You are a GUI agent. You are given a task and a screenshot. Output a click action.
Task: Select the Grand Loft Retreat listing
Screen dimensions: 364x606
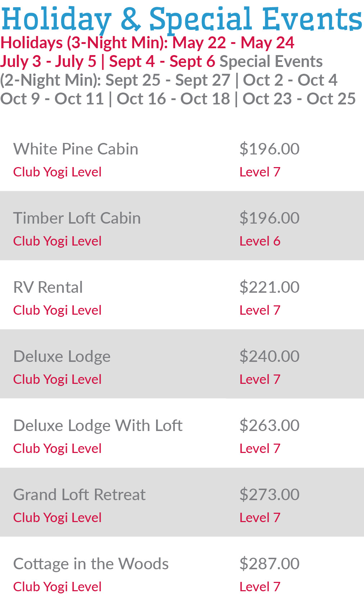[x=79, y=495]
